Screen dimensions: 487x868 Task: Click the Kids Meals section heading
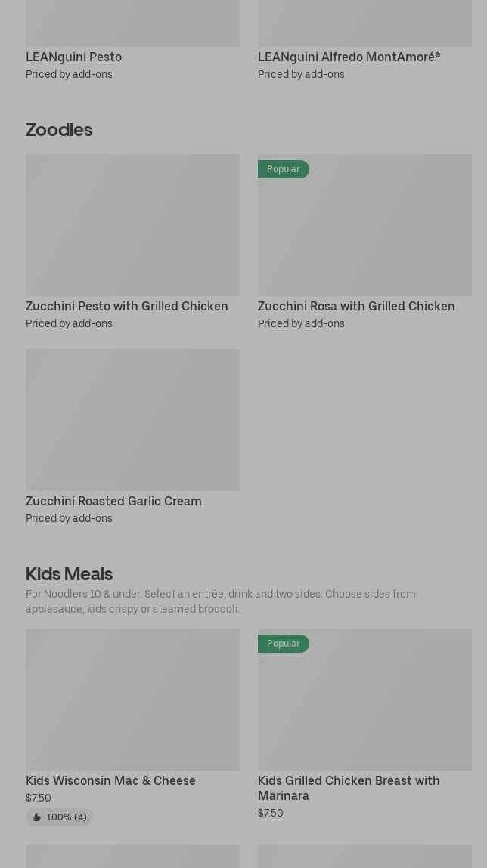69,573
